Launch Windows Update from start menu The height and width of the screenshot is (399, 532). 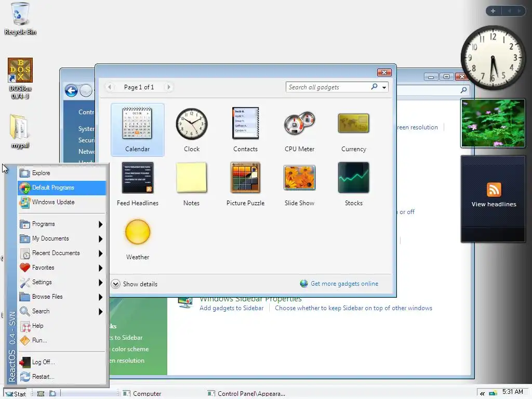click(x=62, y=202)
